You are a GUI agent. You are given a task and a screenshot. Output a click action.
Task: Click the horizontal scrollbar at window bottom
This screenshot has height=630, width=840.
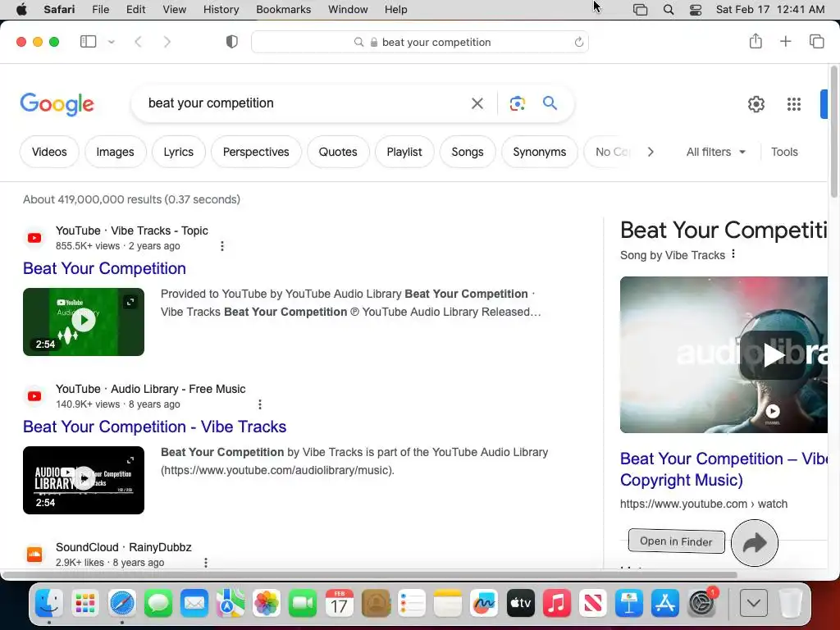click(370, 575)
